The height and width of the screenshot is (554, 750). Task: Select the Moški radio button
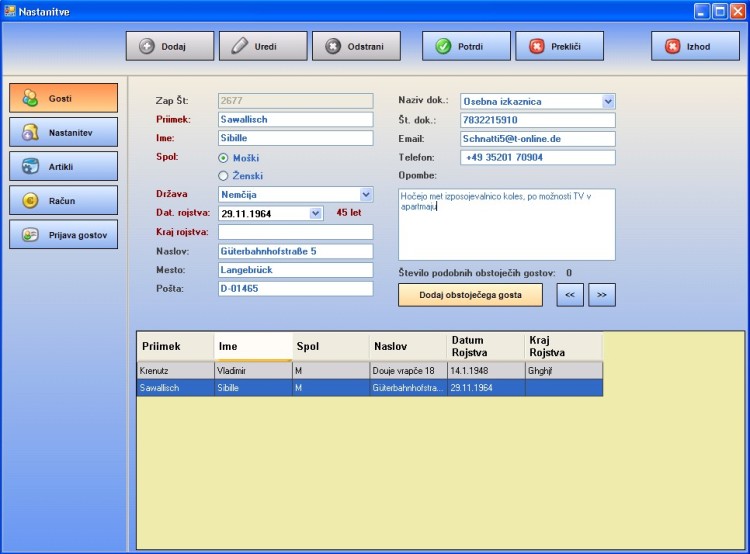tap(224, 158)
